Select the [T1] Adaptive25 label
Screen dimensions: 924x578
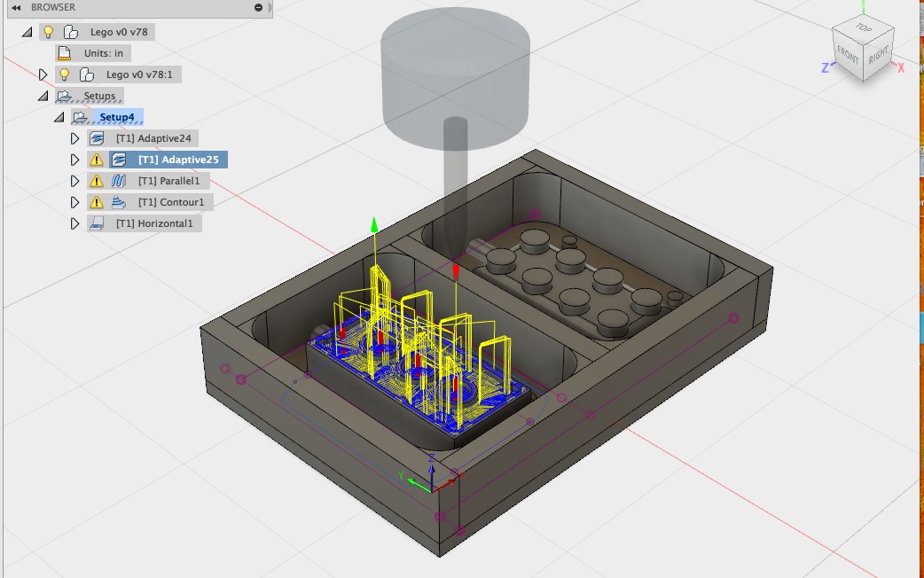pyautogui.click(x=178, y=160)
